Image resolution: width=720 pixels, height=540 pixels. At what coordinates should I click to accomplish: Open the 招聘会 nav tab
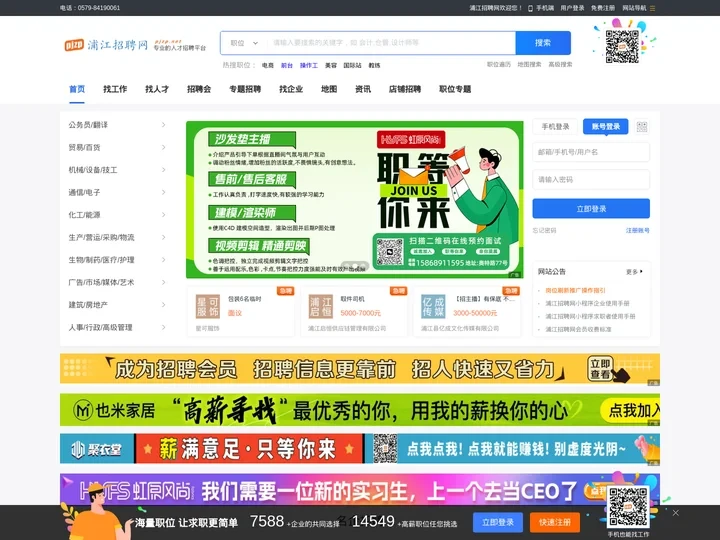pyautogui.click(x=199, y=89)
